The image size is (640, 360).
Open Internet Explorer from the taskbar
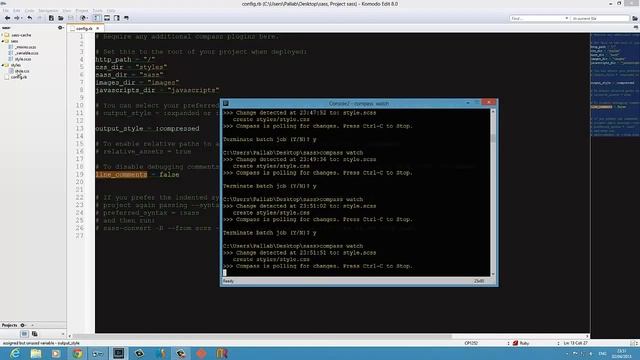(x=15, y=353)
